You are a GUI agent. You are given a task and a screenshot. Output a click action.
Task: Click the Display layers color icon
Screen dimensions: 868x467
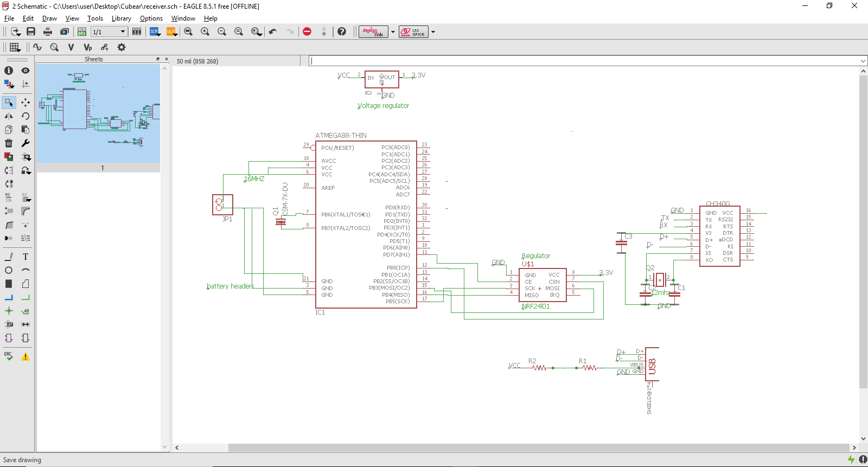9,84
